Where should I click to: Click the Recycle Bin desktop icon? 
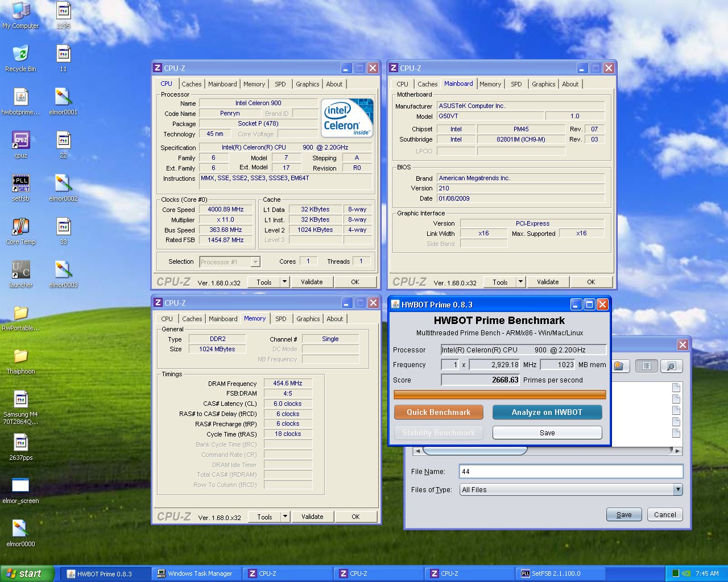pos(20,54)
